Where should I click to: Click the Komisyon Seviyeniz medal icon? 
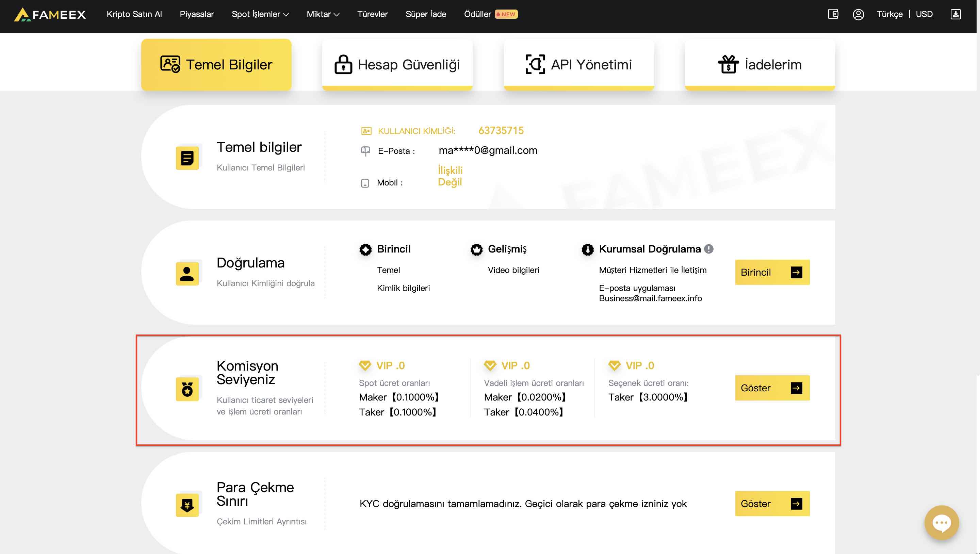pyautogui.click(x=187, y=389)
